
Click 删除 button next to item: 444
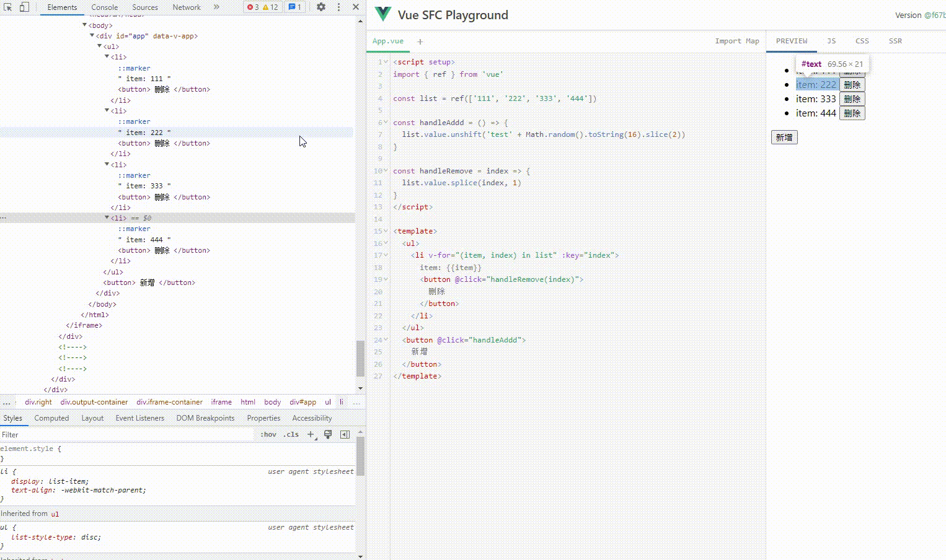click(852, 113)
